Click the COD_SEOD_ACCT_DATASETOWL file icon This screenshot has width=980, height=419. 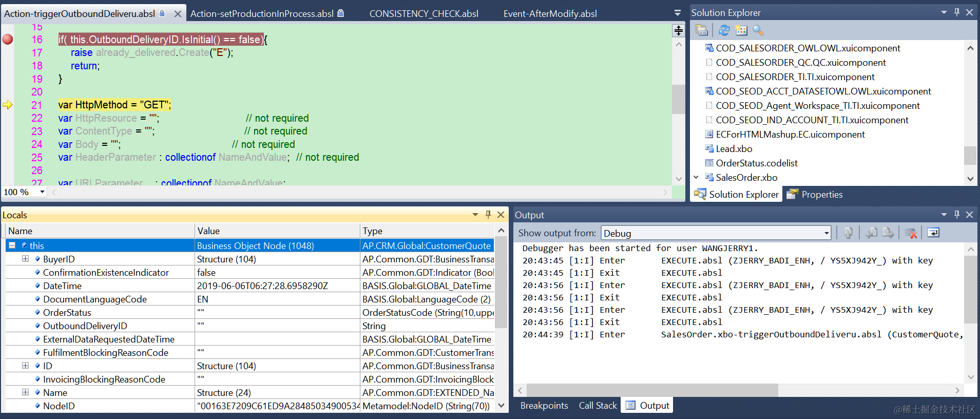(709, 91)
